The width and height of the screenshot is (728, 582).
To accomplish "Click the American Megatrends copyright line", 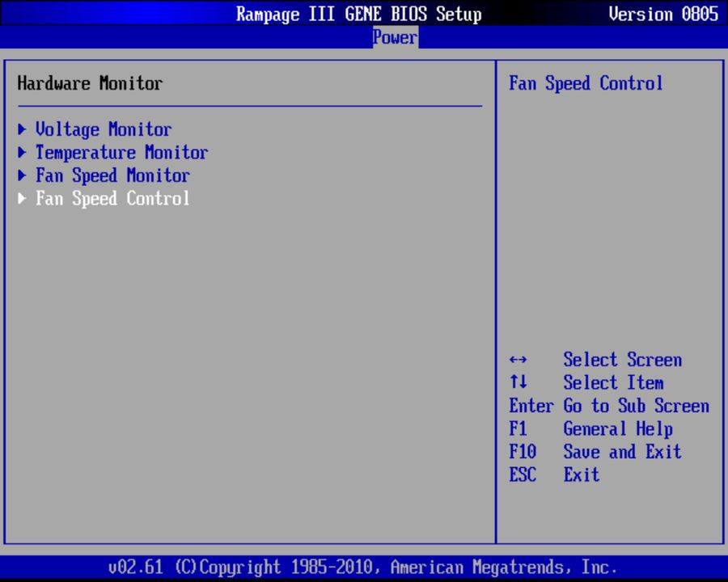I will (362, 567).
